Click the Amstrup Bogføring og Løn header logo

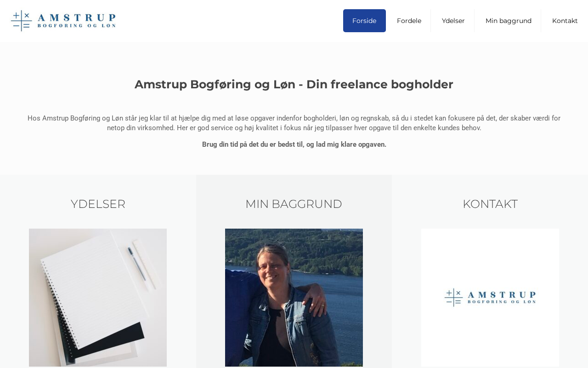63,21
